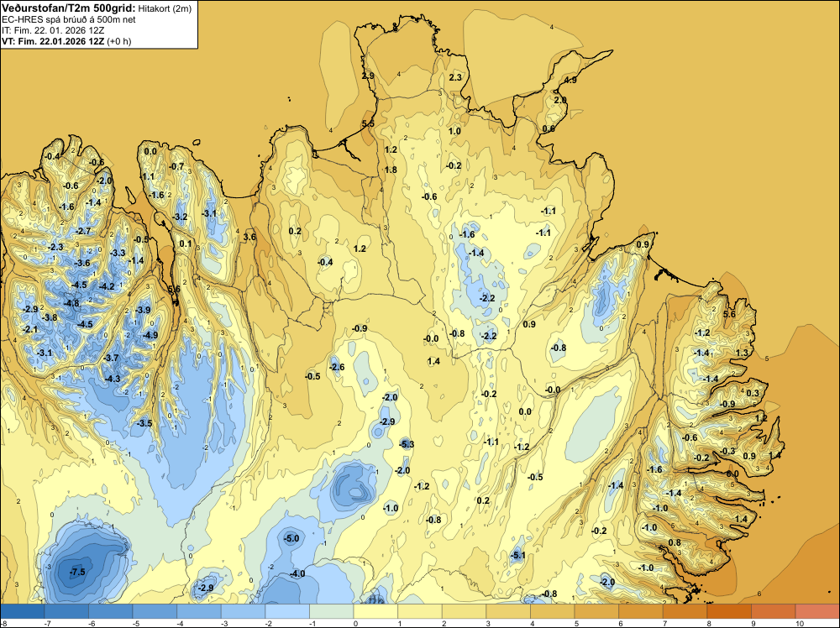Click the '5.5' coastal temperature value

pyautogui.click(x=368, y=123)
